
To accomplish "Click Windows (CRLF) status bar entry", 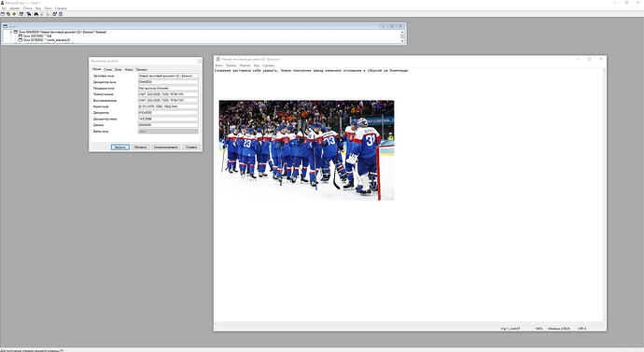I will coord(559,329).
